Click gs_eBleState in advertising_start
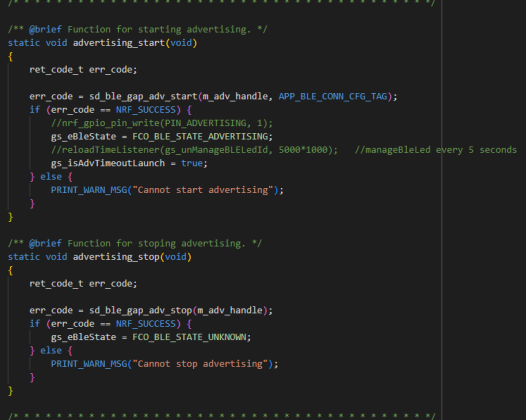Viewport: 526px width, 420px height. (x=84, y=137)
